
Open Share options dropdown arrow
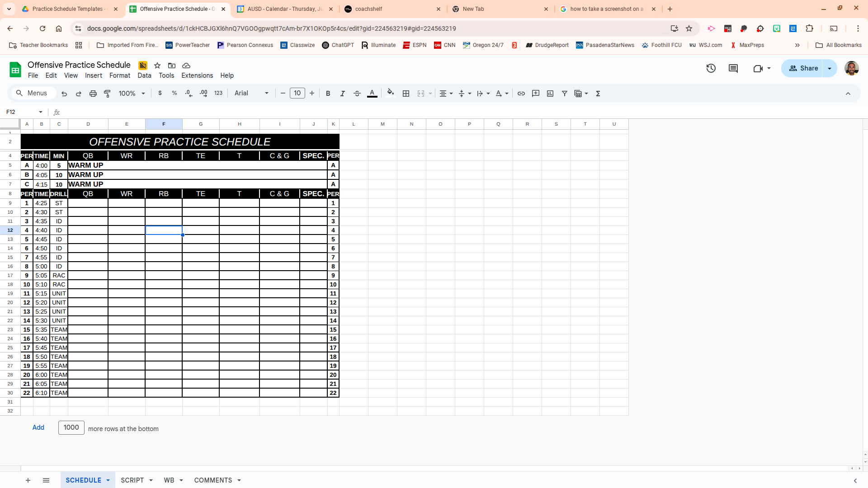tap(830, 68)
